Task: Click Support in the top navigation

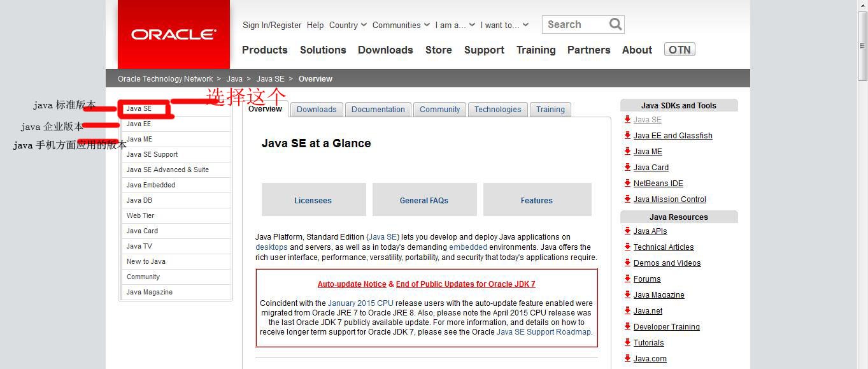Action: click(x=484, y=50)
